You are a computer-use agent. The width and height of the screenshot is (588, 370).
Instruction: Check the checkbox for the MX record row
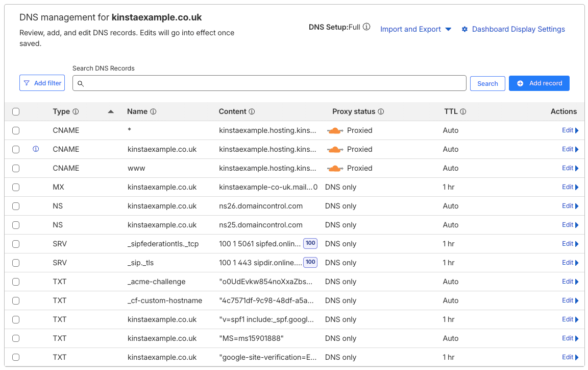click(15, 187)
